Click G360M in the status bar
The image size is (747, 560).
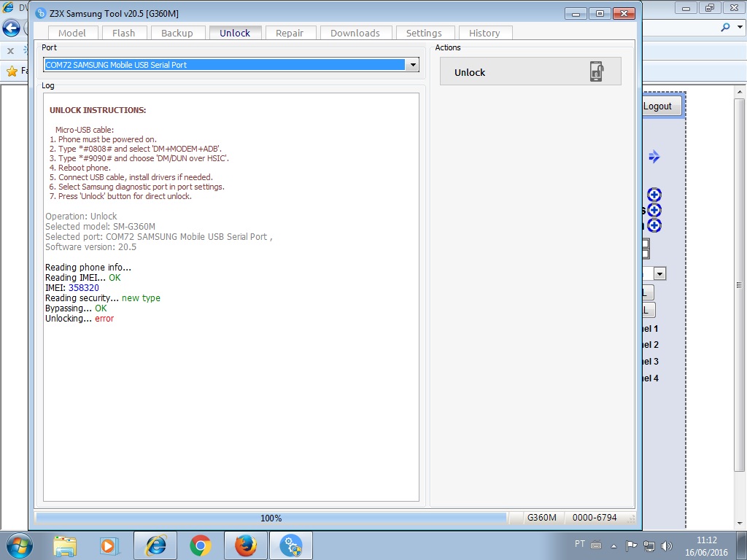(x=542, y=518)
